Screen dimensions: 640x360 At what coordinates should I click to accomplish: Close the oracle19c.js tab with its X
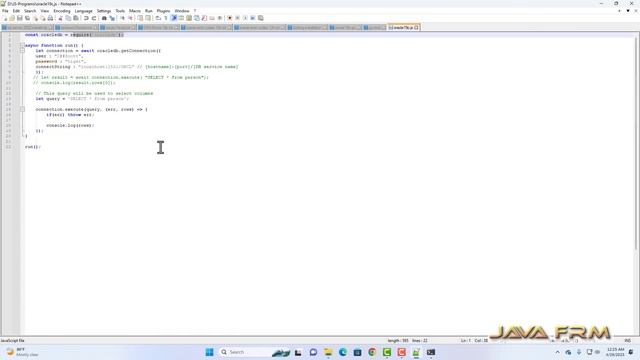click(416, 28)
